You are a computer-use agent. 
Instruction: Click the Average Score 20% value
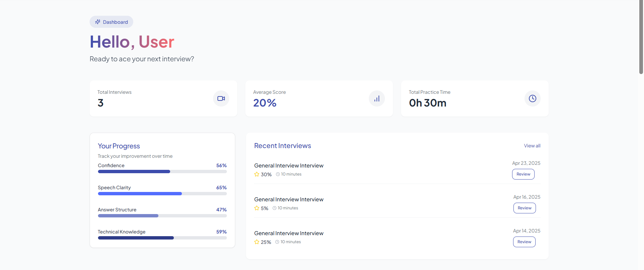point(265,103)
